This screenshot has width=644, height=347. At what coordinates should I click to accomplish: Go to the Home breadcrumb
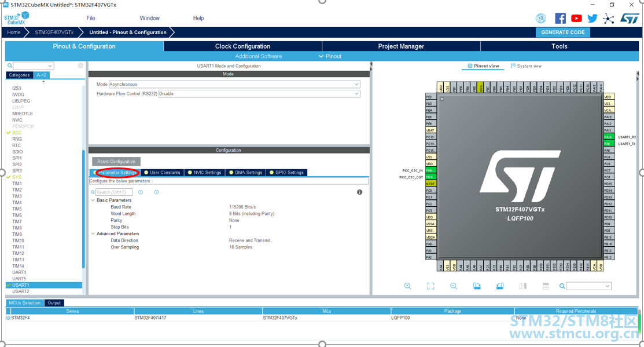click(13, 32)
